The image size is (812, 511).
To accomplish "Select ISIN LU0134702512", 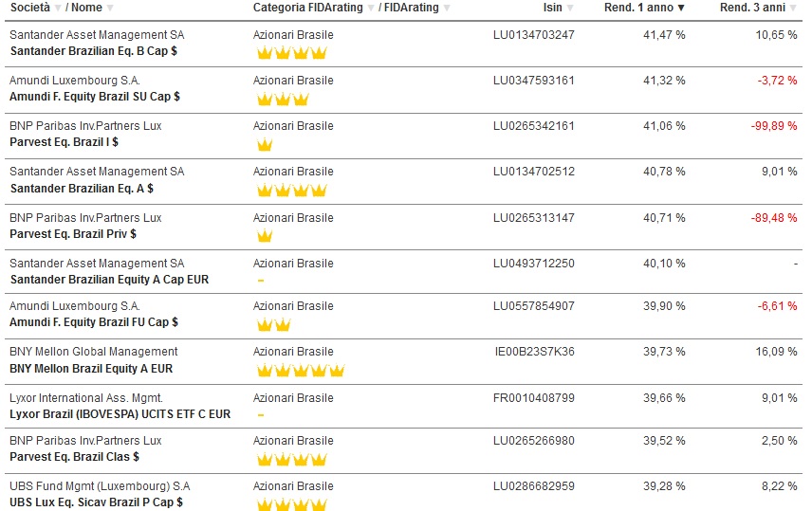I will 534,172.
